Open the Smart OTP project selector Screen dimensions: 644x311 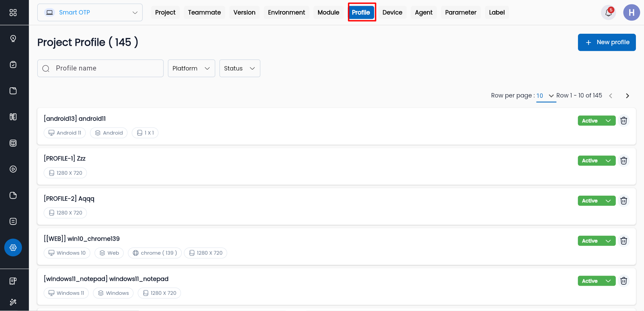coord(90,12)
